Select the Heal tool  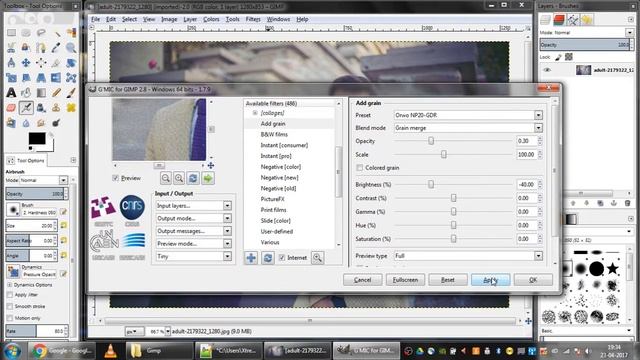pos(71,108)
